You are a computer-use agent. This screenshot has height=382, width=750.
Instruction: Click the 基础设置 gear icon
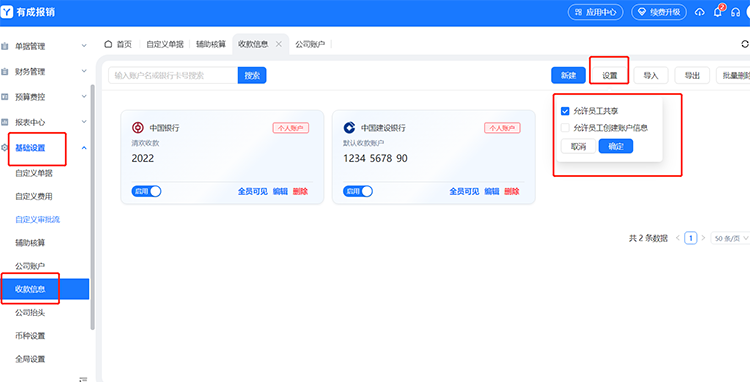[5, 148]
